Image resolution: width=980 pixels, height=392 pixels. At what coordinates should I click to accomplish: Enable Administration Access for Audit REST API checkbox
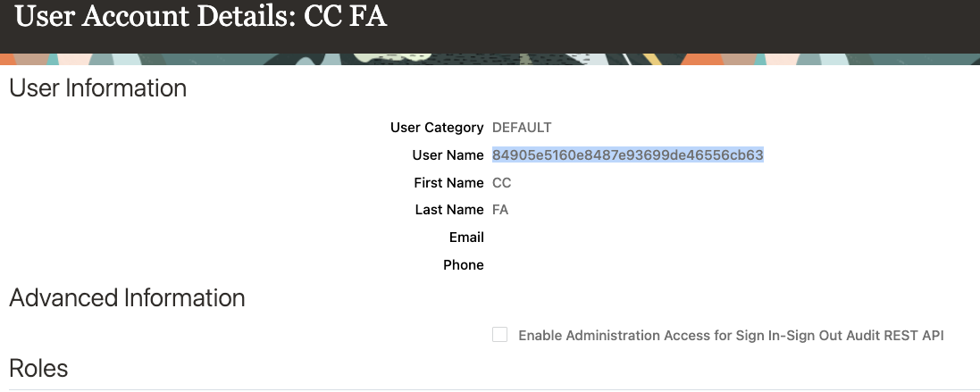tap(500, 335)
